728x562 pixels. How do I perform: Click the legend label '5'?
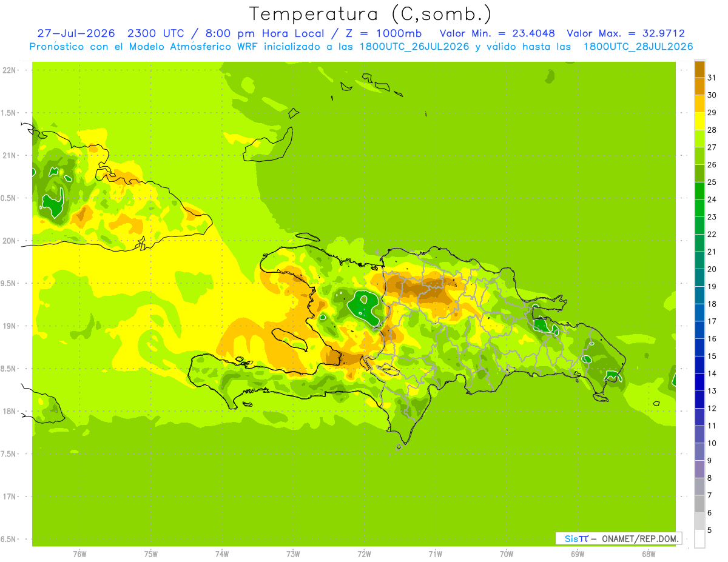710,530
